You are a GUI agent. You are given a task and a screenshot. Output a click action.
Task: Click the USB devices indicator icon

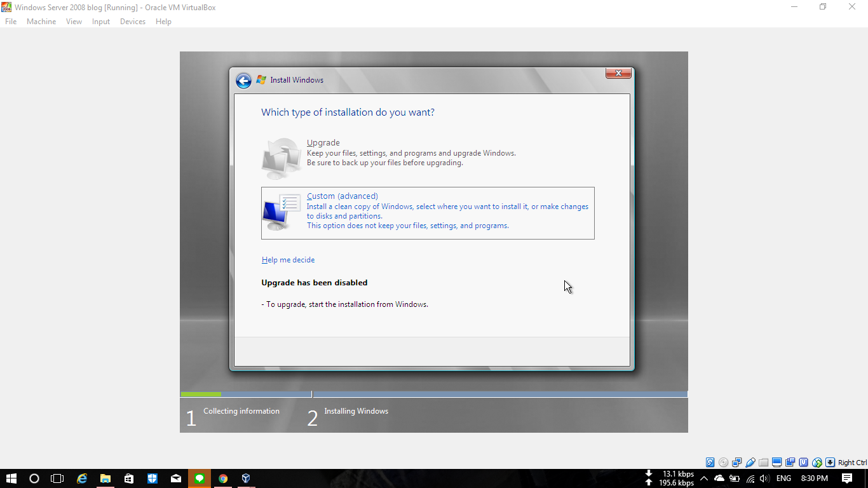coord(750,463)
